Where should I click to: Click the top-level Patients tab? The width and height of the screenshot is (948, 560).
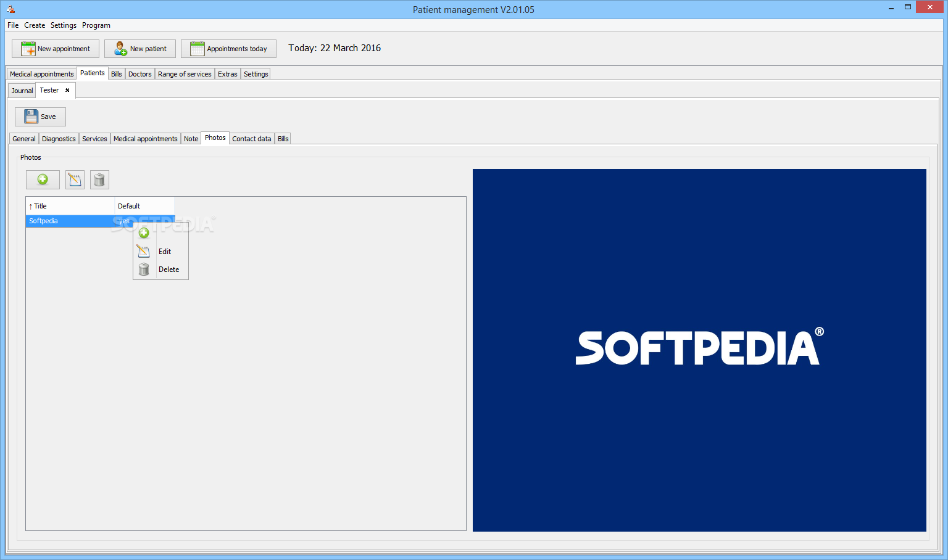coord(92,73)
